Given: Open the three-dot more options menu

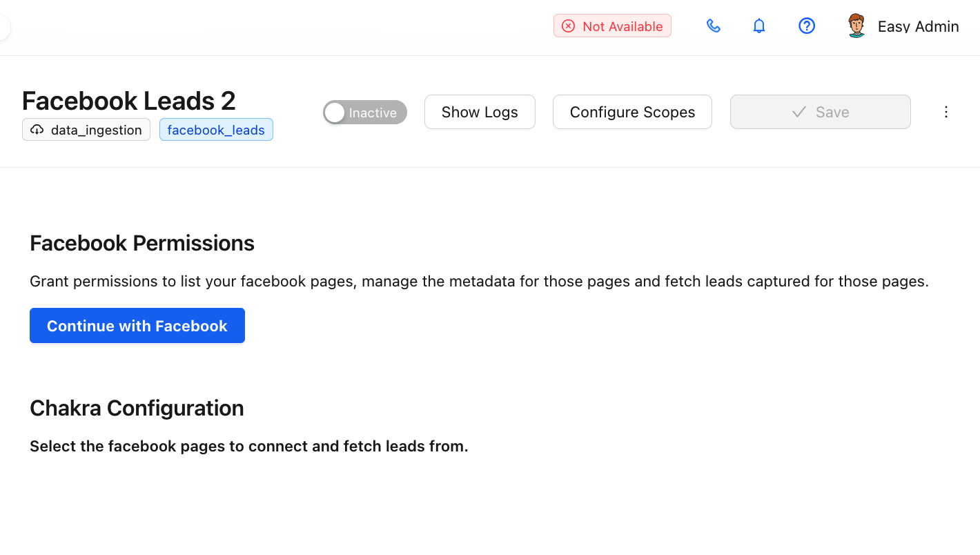Looking at the screenshot, I should (946, 112).
